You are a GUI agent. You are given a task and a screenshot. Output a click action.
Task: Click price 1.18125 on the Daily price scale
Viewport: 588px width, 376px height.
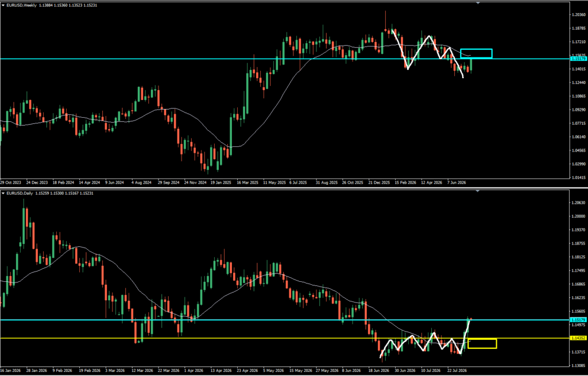click(580, 257)
